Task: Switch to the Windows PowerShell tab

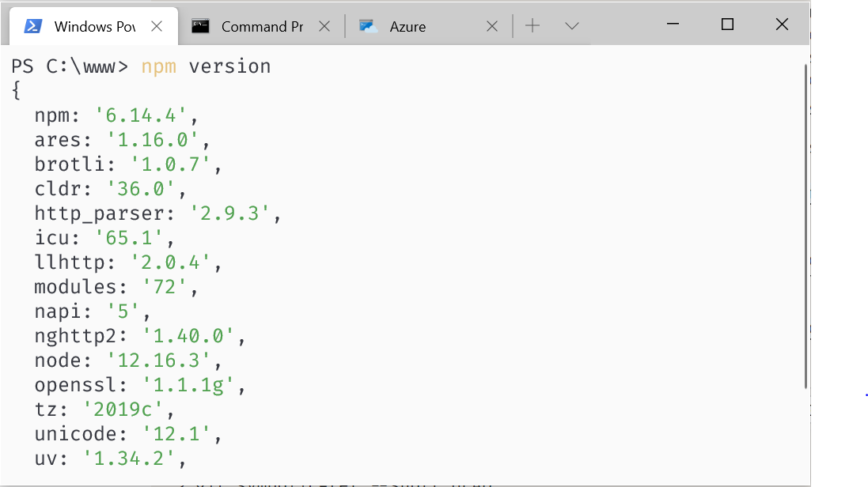Action: point(93,26)
